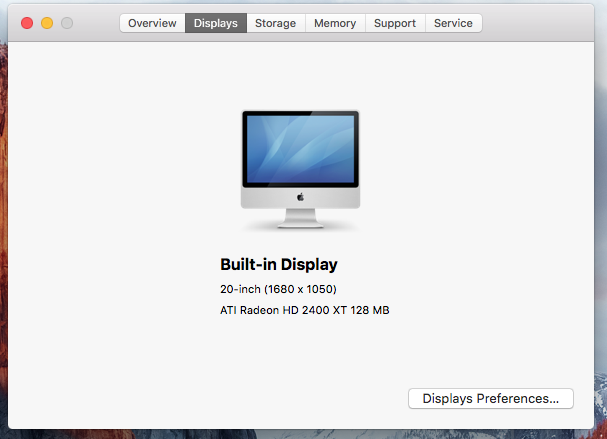Click the 20-inch (1680 x 1050) text
Viewport: 607px width, 439px height.
pyautogui.click(x=278, y=289)
